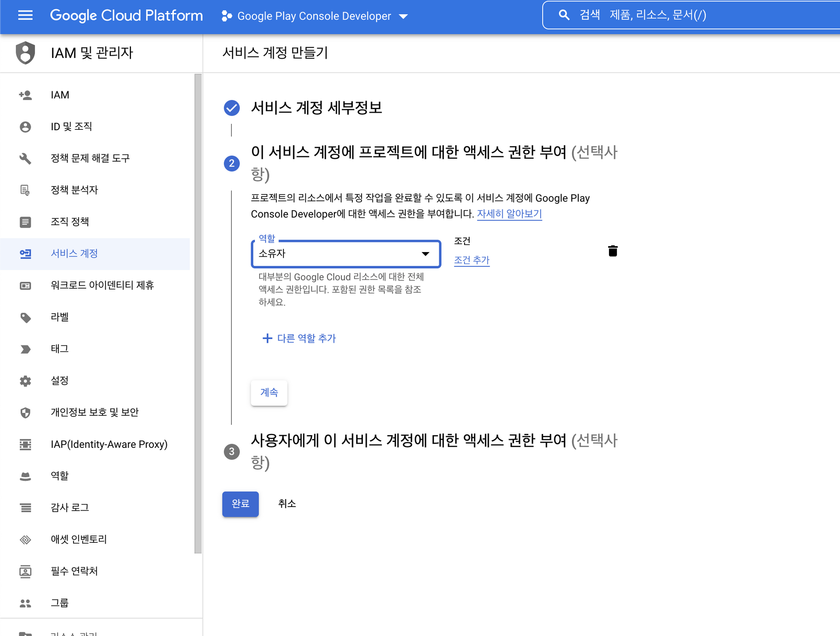Open 서비스 계정 in the sidebar
The image size is (840, 636).
(74, 254)
